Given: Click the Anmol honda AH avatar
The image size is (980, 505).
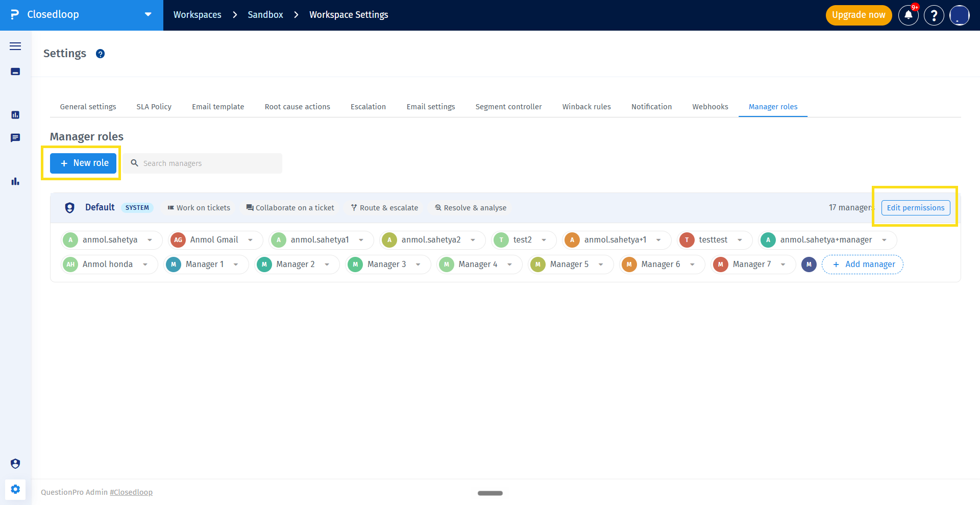Looking at the screenshot, I should pos(70,264).
